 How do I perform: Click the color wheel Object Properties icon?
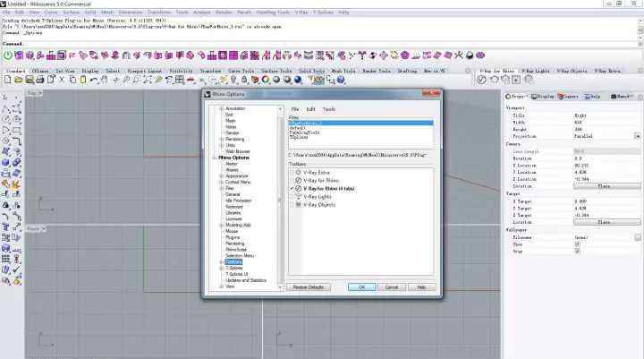click(266, 80)
